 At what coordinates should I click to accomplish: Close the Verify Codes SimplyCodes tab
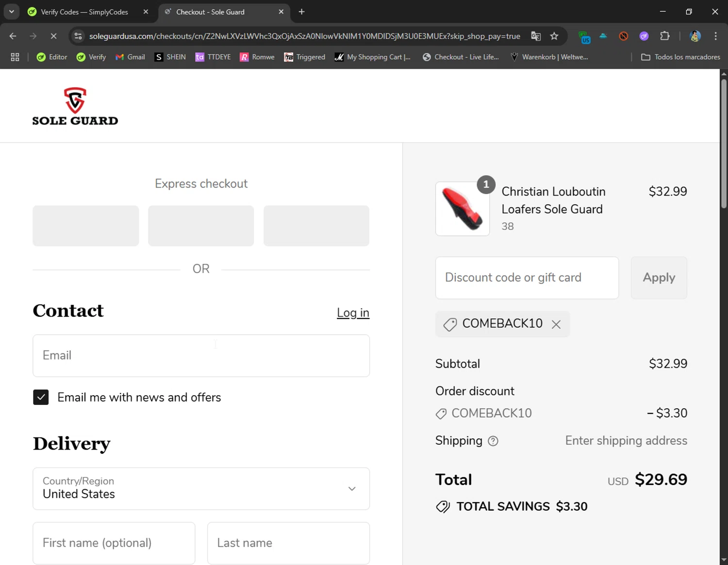(146, 12)
